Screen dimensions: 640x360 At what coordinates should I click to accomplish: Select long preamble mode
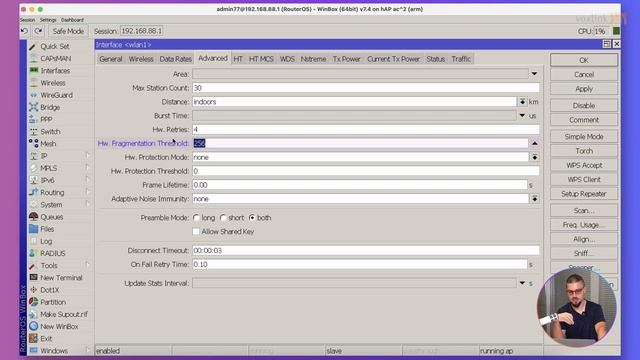click(196, 218)
